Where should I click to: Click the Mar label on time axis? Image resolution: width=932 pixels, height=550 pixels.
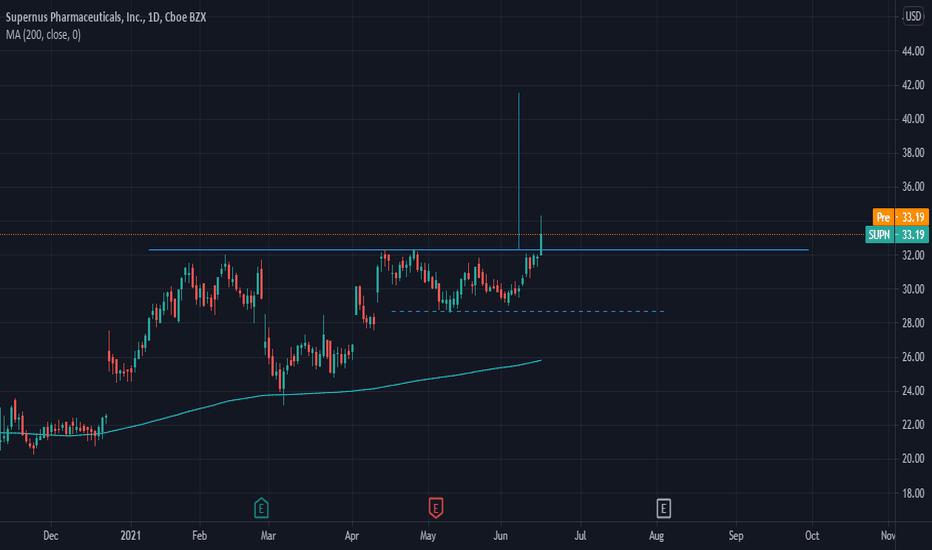tap(268, 536)
